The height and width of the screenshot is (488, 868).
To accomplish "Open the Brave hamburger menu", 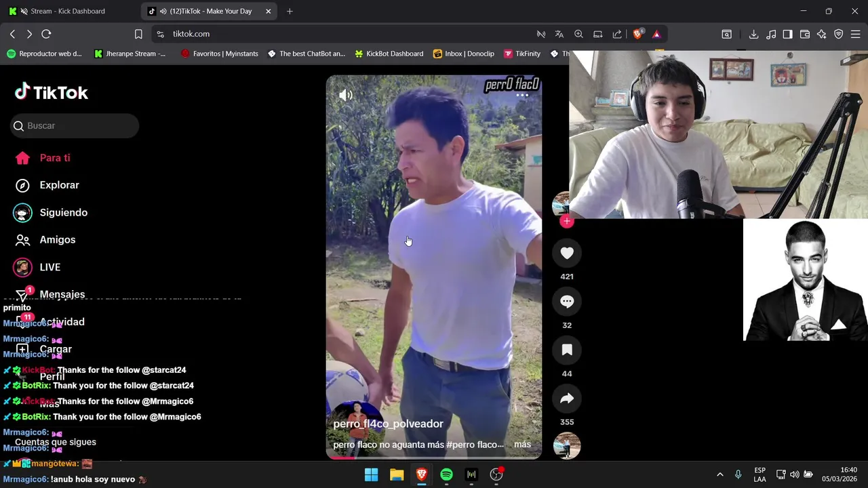I will click(x=856, y=34).
